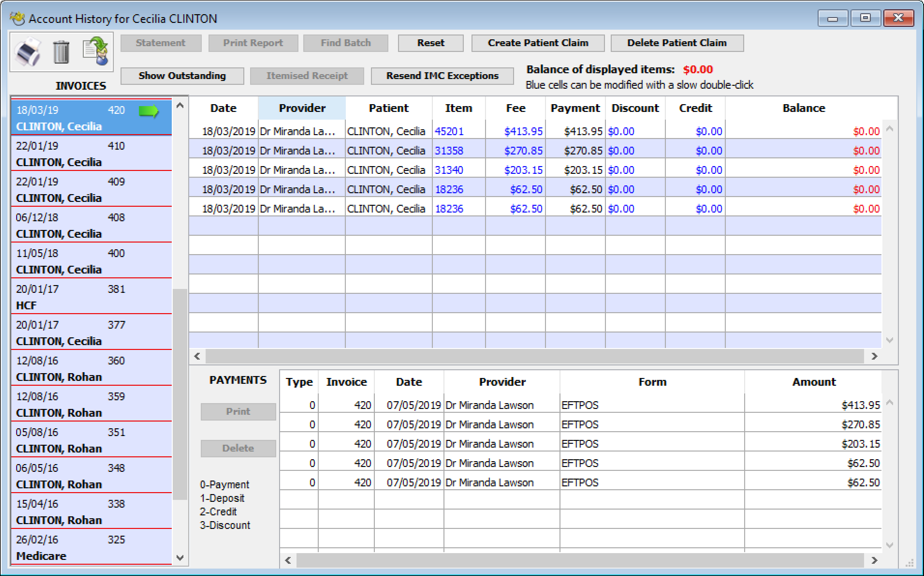924x576 pixels.
Task: Click the Amount column header in the payments table
Action: pyautogui.click(x=813, y=382)
